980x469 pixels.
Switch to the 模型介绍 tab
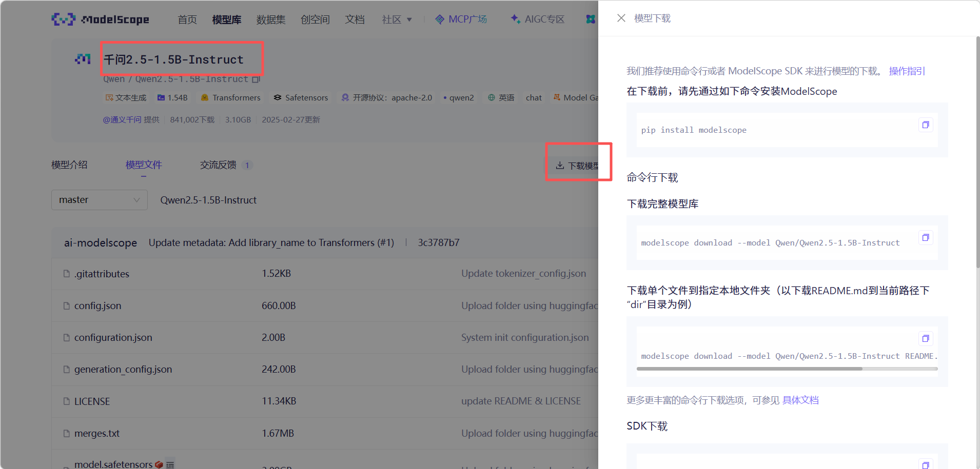coord(69,165)
